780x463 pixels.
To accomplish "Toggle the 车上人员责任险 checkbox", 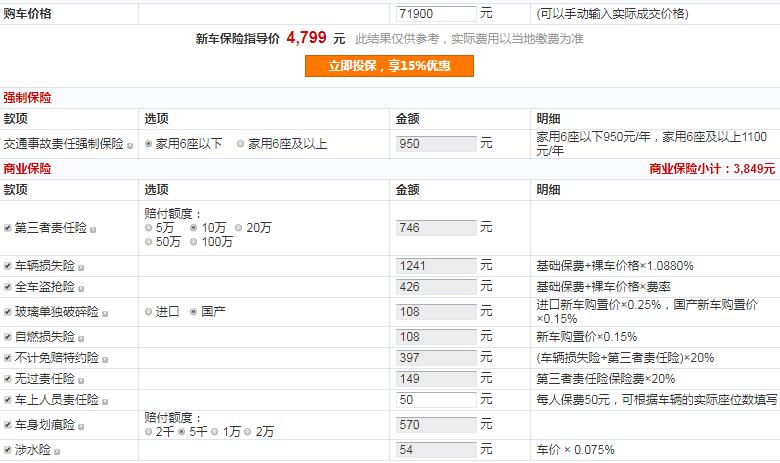I will (7, 400).
